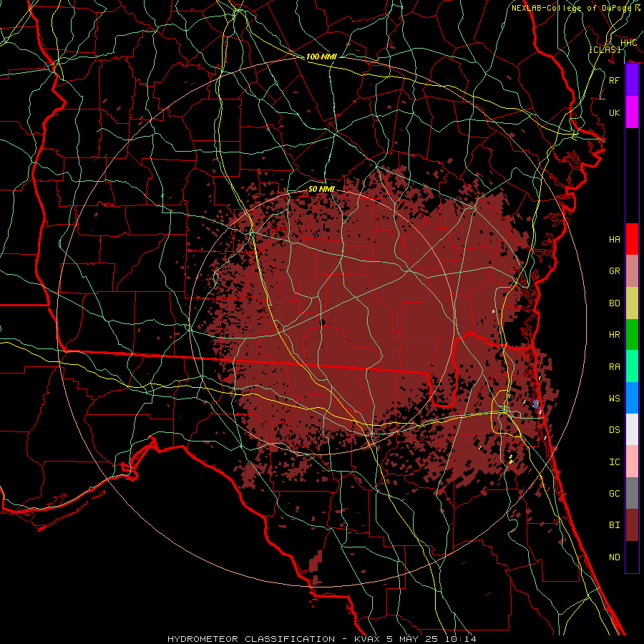Screen dimensions: 644x644
Task: Click the BD yellow legend swatch
Action: [632, 303]
